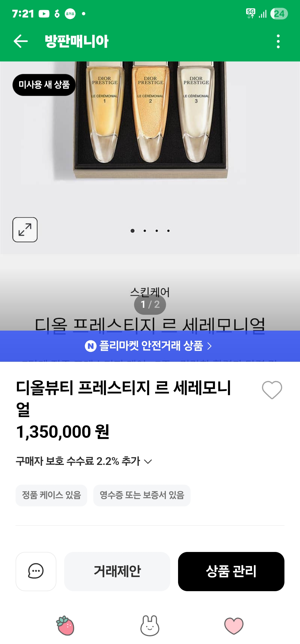Open chat with the speech bubble icon
This screenshot has width=300, height=644.
36,571
